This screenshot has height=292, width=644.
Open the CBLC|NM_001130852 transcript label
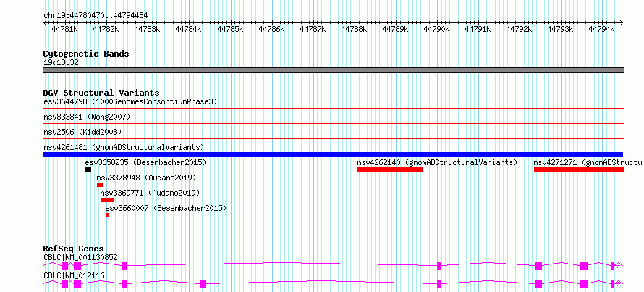pyautogui.click(x=80, y=257)
